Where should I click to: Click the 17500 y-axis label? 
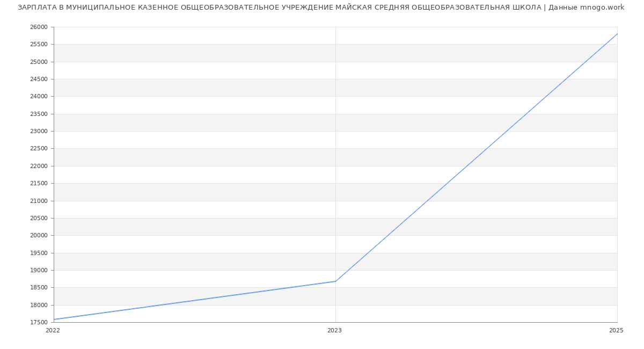click(39, 322)
